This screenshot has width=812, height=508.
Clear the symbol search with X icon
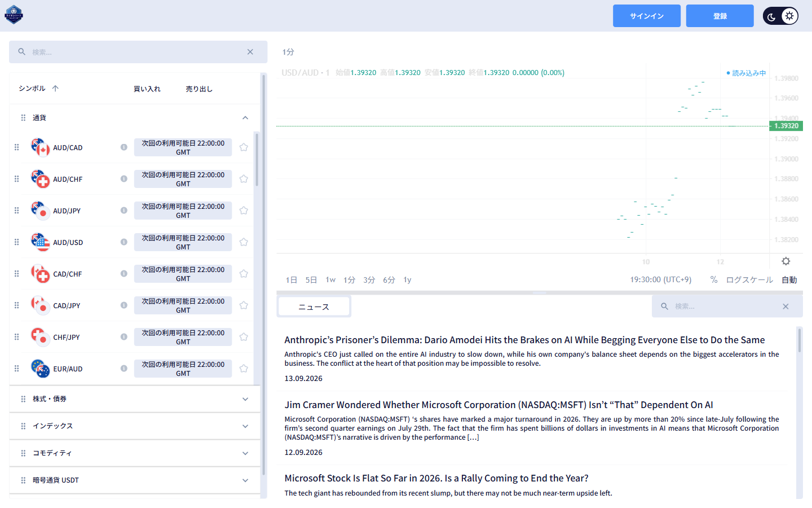click(250, 52)
